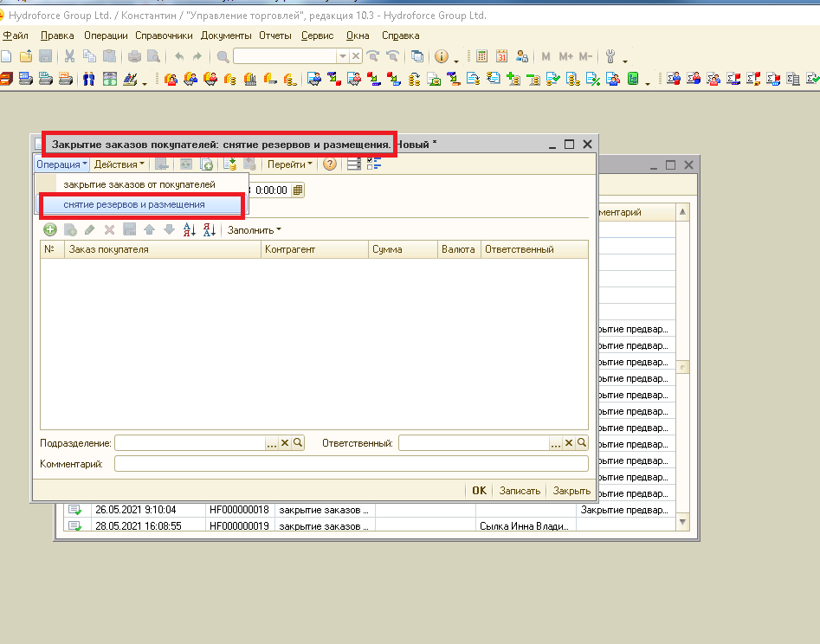The height and width of the screenshot is (644, 820).
Task: Open the Calendar icon
Action: pos(501,56)
